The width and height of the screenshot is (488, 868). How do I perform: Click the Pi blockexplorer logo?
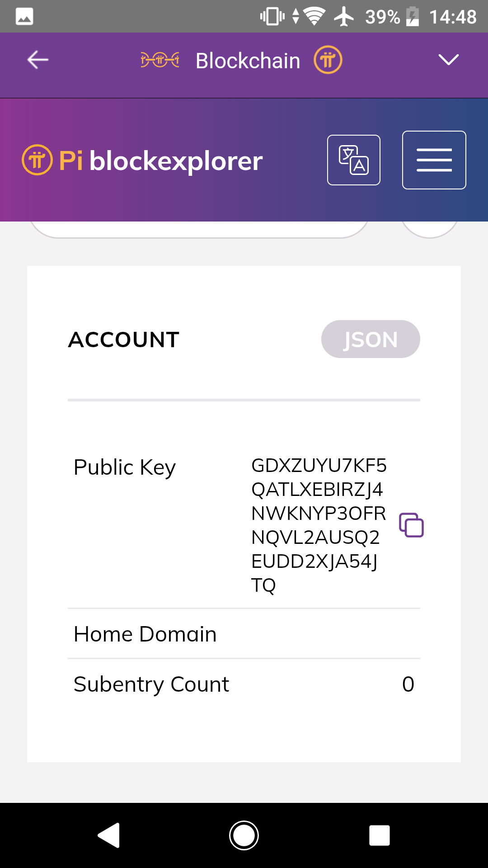point(142,160)
